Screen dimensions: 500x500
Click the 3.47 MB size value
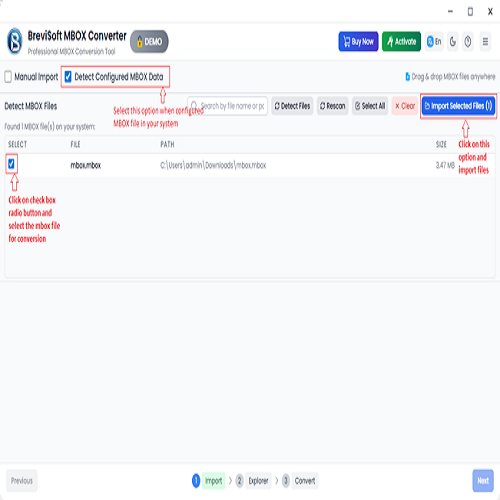click(x=445, y=165)
